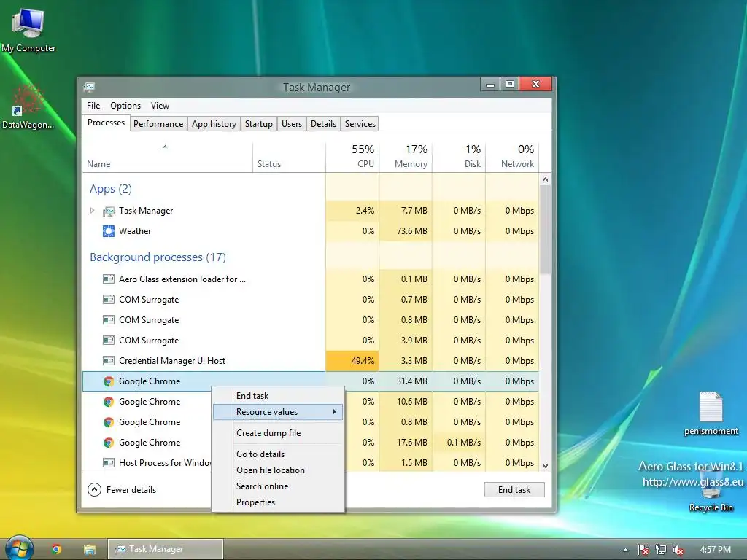Viewport: 747px width, 560px height.
Task: Choose Open file location
Action: point(278,470)
